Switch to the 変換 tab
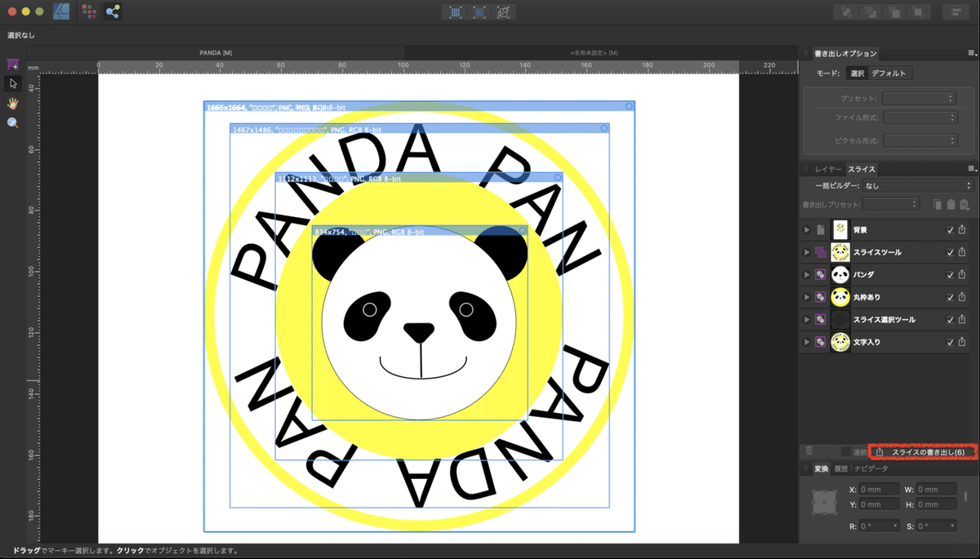980x559 pixels. pos(821,468)
